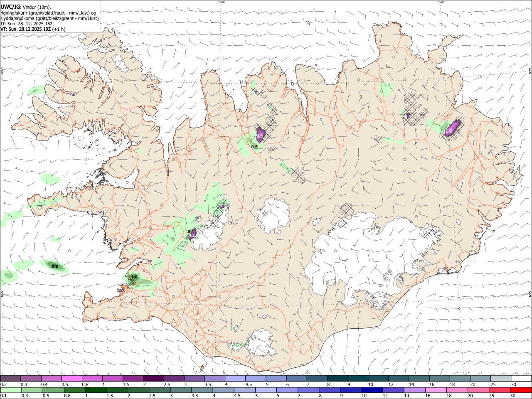Select the lavender 4 swatch in snow scale
The width and height of the screenshot is (532, 399).
click(235, 379)
